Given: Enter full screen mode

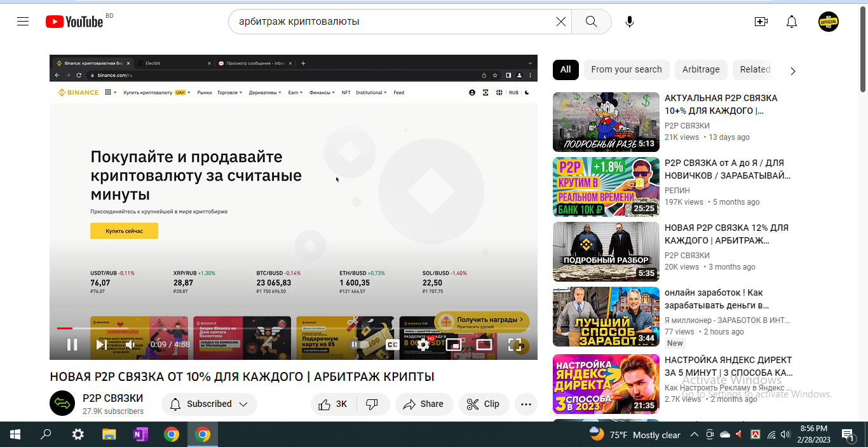Looking at the screenshot, I should 515,345.
